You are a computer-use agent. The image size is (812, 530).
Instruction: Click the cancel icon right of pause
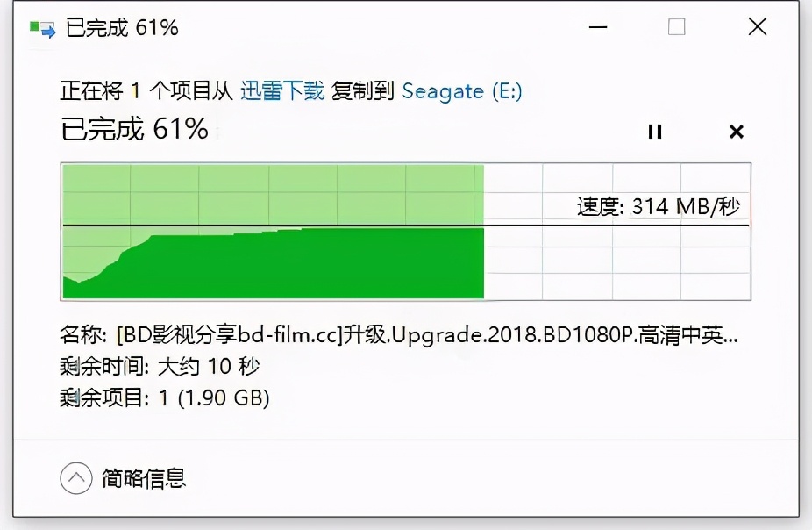point(736,132)
